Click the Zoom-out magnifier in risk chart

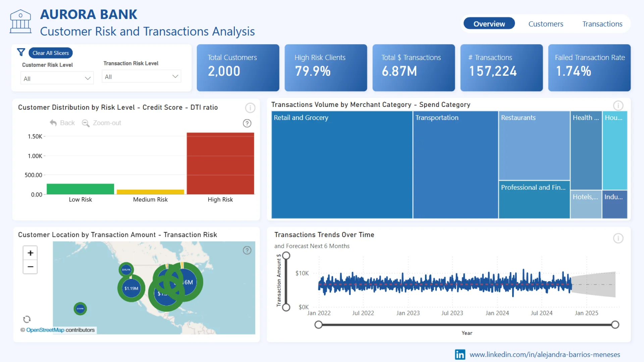[x=86, y=123]
